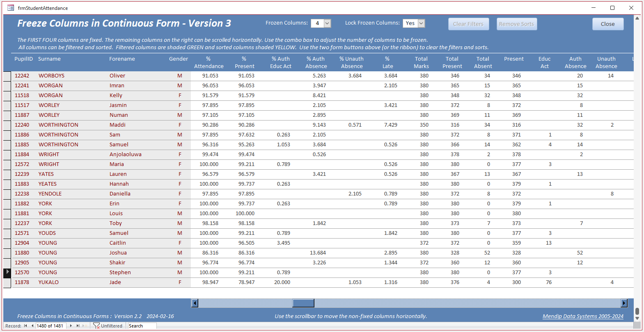Click the record selector beside WORBOYS Oliver
Viewport: 644px width, 332px height.
(x=7, y=76)
